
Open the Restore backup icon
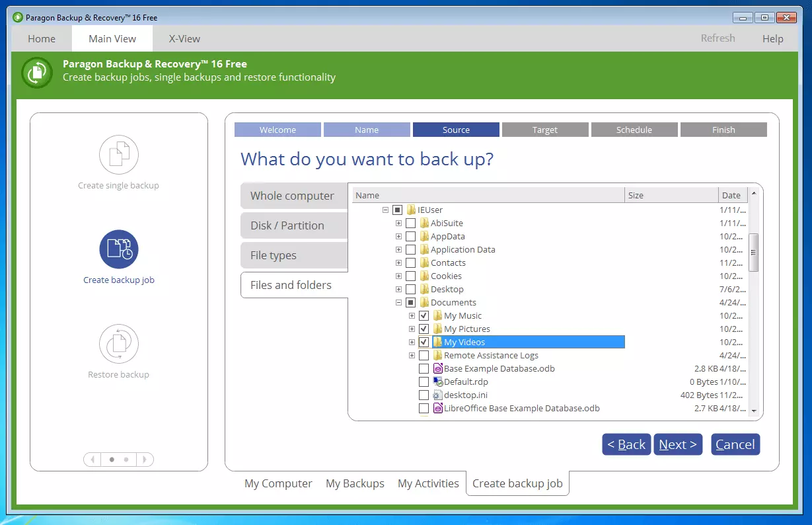[118, 344]
